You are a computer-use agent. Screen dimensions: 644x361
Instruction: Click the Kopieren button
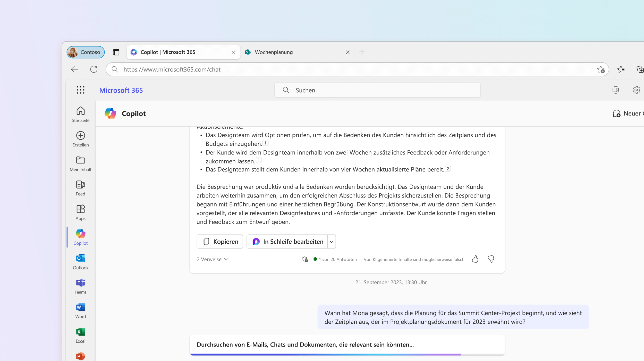(220, 242)
